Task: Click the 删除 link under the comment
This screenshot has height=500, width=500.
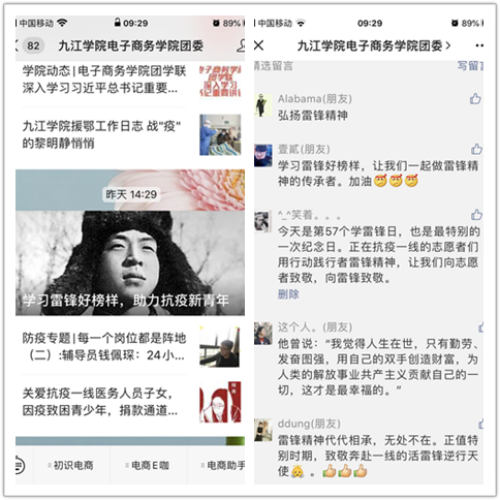Action: [288, 294]
